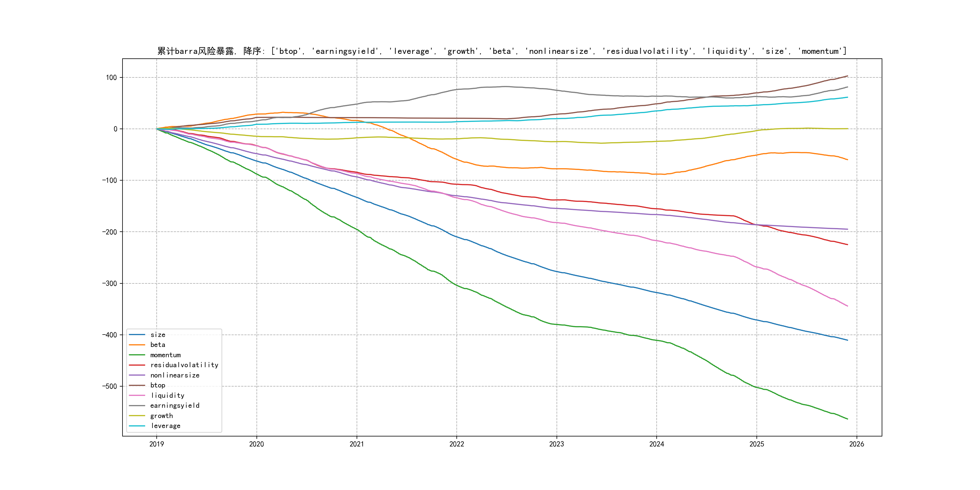
Task: Click the chart title text at top
Action: coord(502,51)
